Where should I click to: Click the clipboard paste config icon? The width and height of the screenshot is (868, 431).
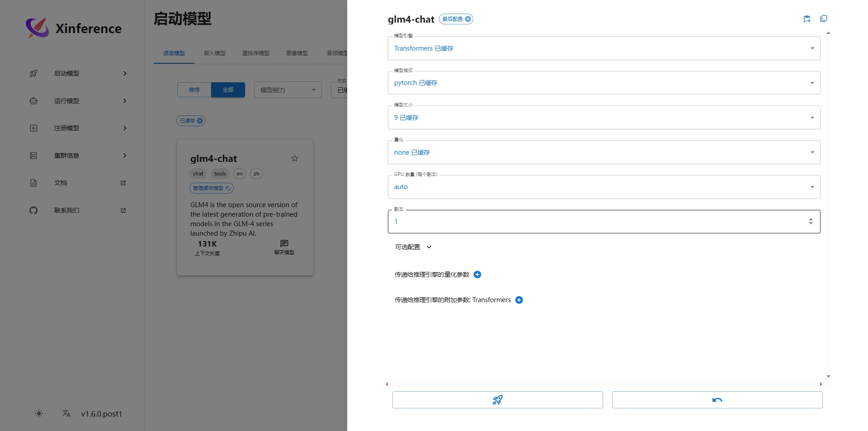tap(807, 19)
